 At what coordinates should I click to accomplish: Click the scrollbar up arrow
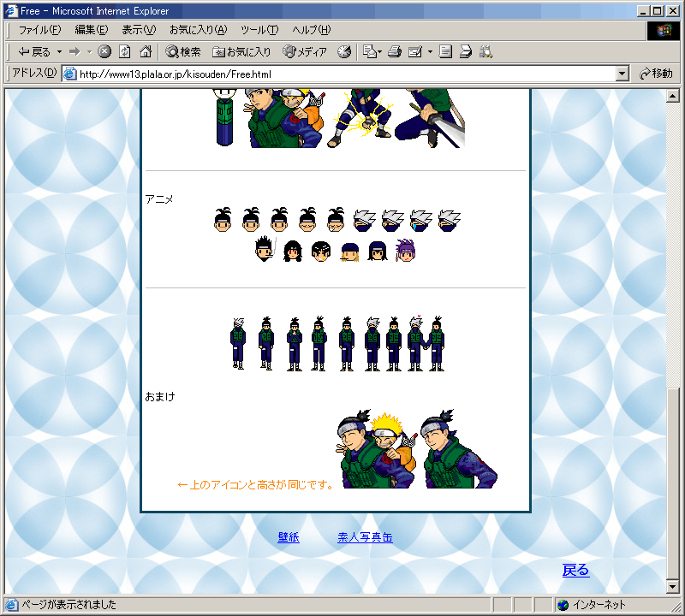point(672,96)
